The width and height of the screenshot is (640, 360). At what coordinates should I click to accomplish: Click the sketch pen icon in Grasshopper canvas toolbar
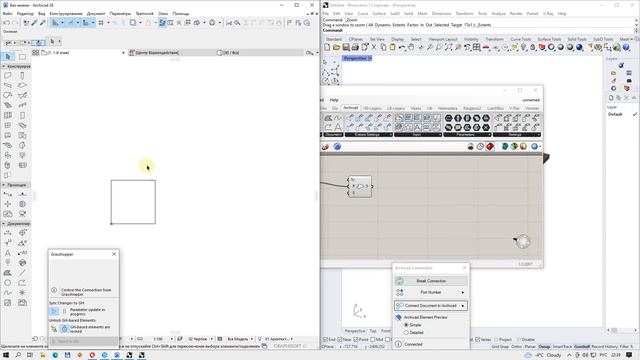[325, 146]
